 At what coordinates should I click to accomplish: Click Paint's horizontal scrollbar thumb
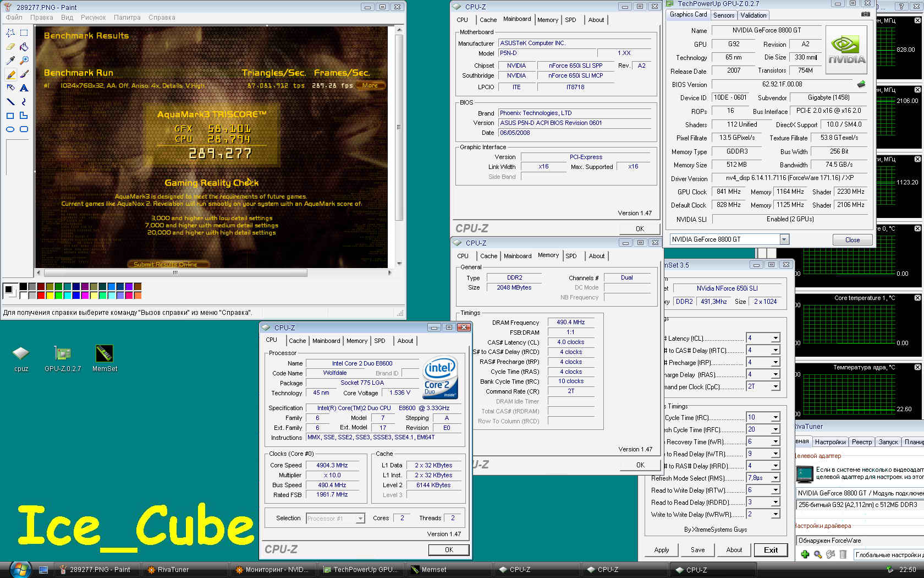[x=175, y=272]
